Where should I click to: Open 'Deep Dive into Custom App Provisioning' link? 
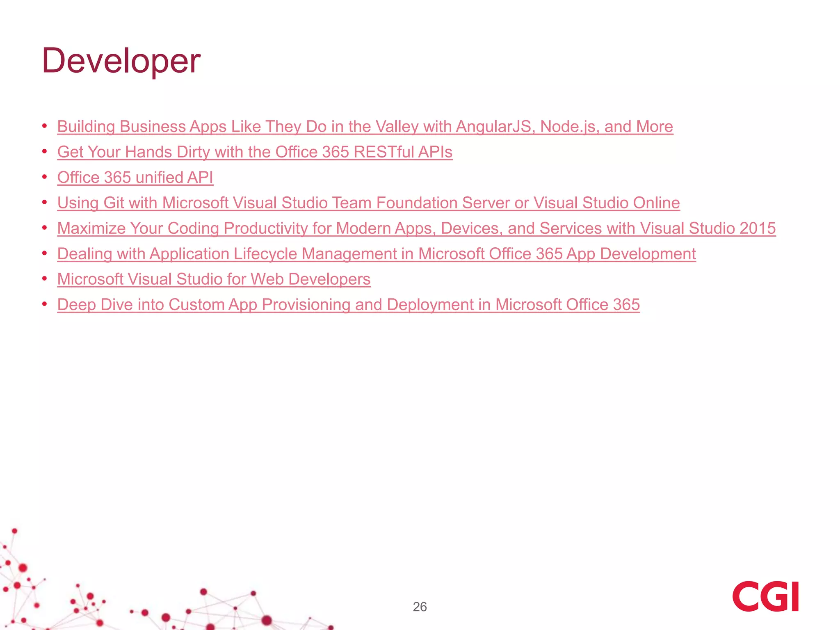[x=348, y=305]
